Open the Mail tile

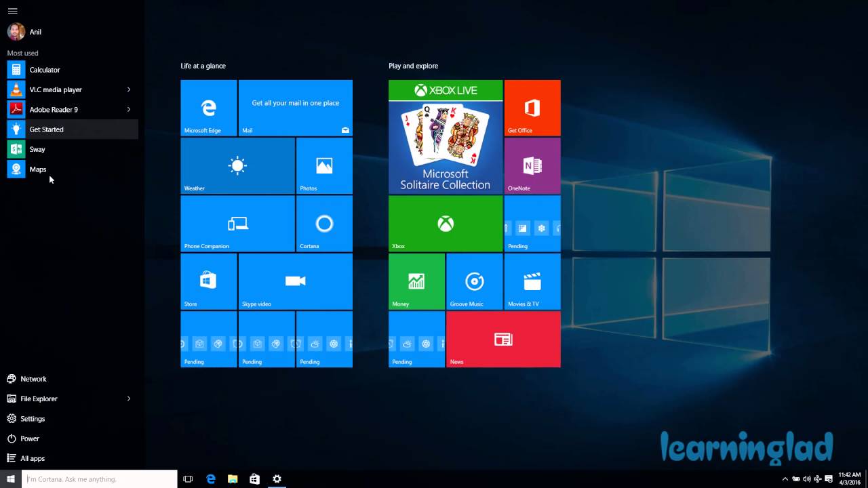tap(296, 108)
